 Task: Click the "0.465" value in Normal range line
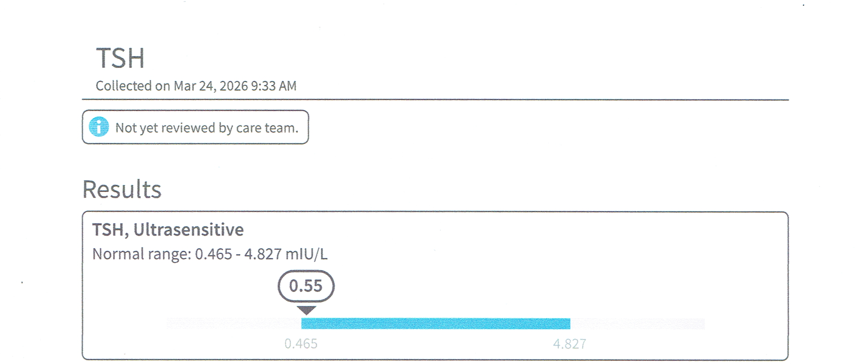pyautogui.click(x=213, y=254)
